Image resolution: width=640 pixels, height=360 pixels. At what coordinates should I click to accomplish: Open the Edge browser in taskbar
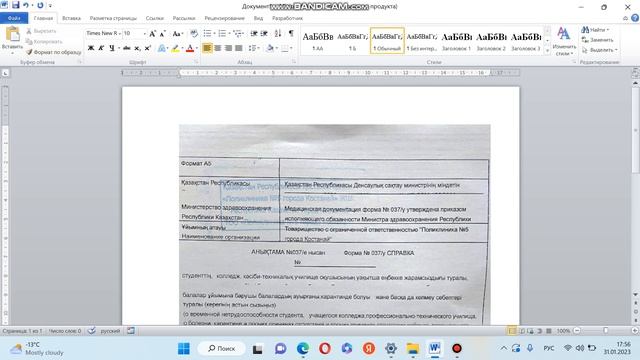[302, 348]
